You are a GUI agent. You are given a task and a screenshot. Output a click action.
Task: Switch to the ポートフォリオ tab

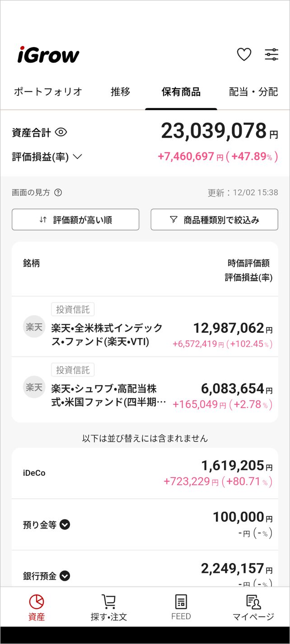pos(48,92)
